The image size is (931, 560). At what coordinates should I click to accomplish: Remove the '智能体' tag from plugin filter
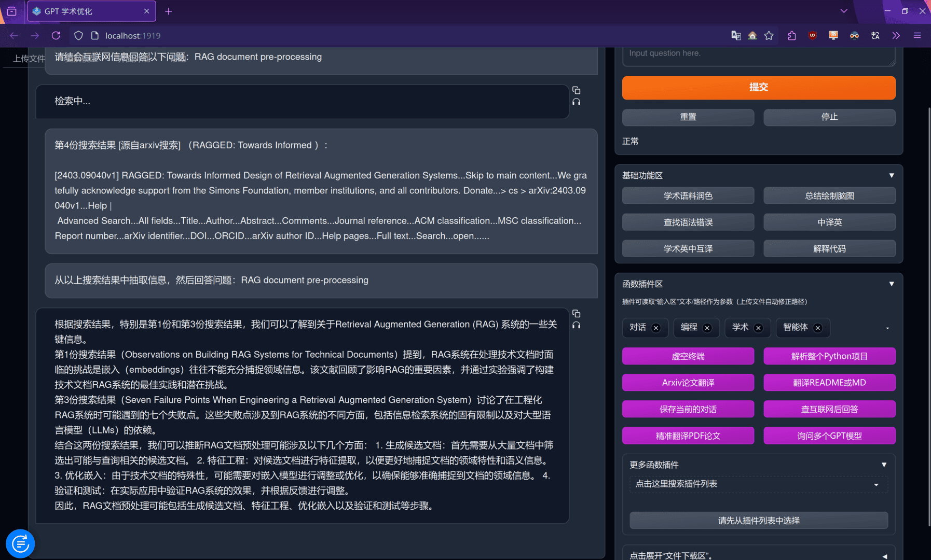[818, 328]
